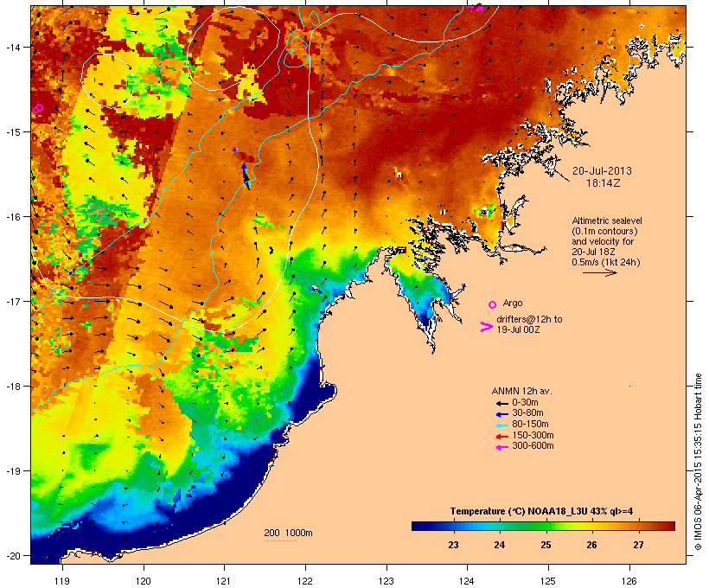Click the '0.5m/s (1kt 24h)' text
The height and width of the screenshot is (588, 709).
606,262
